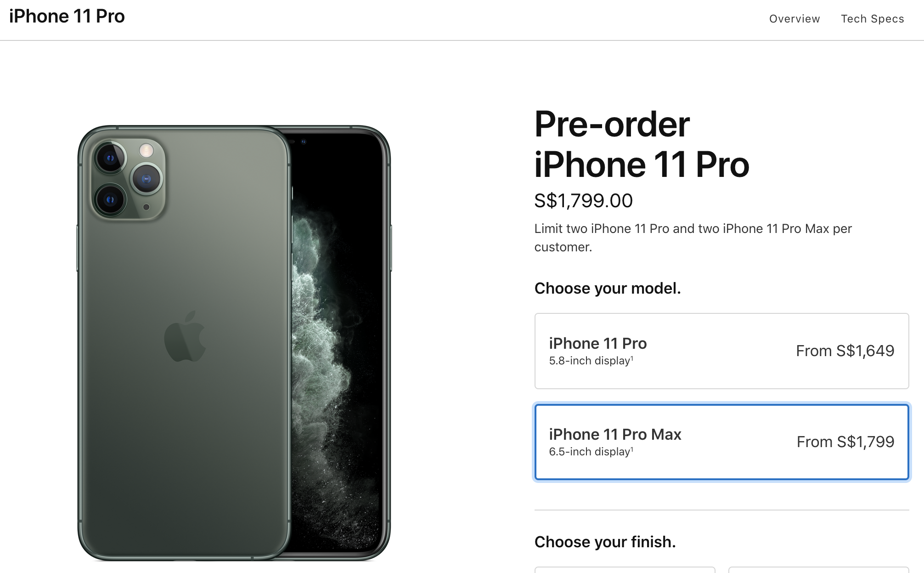Click the From S$1,649 price label
924x573 pixels.
pos(845,351)
